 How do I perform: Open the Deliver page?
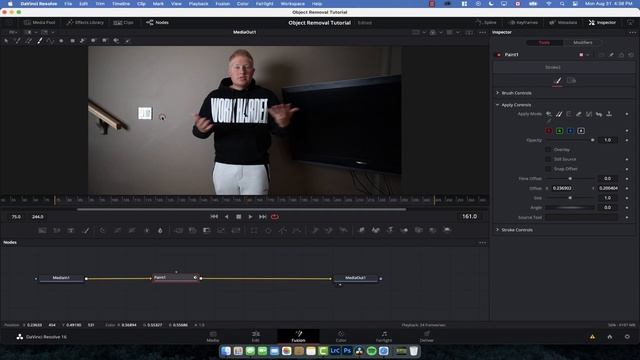[x=427, y=336]
